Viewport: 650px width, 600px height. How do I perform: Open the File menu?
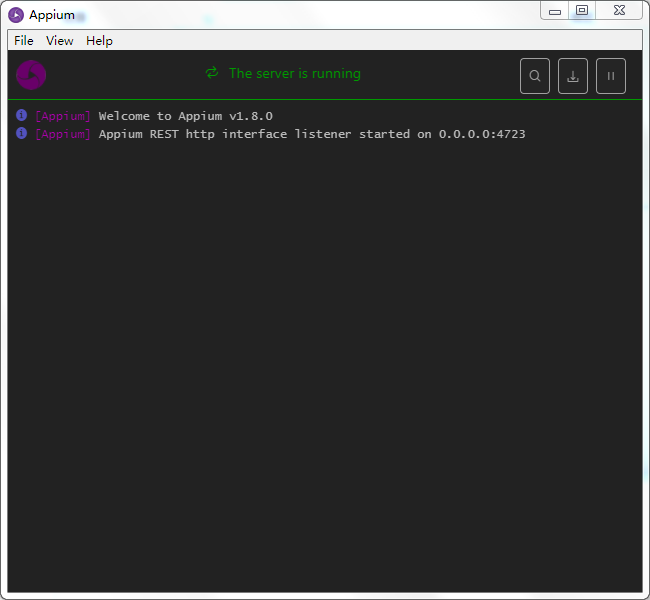24,41
